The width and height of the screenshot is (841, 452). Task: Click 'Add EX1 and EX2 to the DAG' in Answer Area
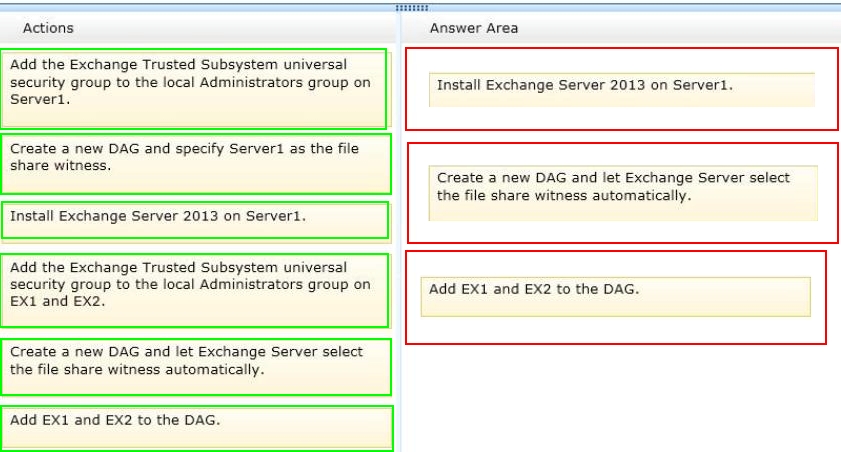616,297
